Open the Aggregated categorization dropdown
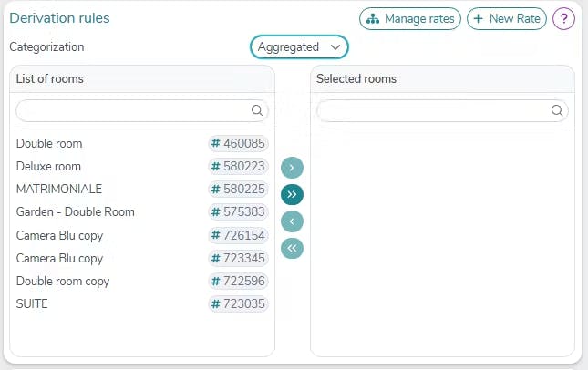588x370 pixels. pos(299,46)
